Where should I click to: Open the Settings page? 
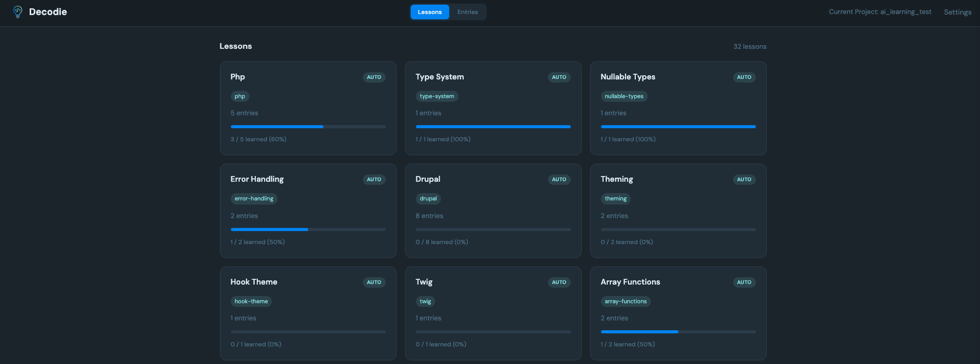[x=957, y=12]
